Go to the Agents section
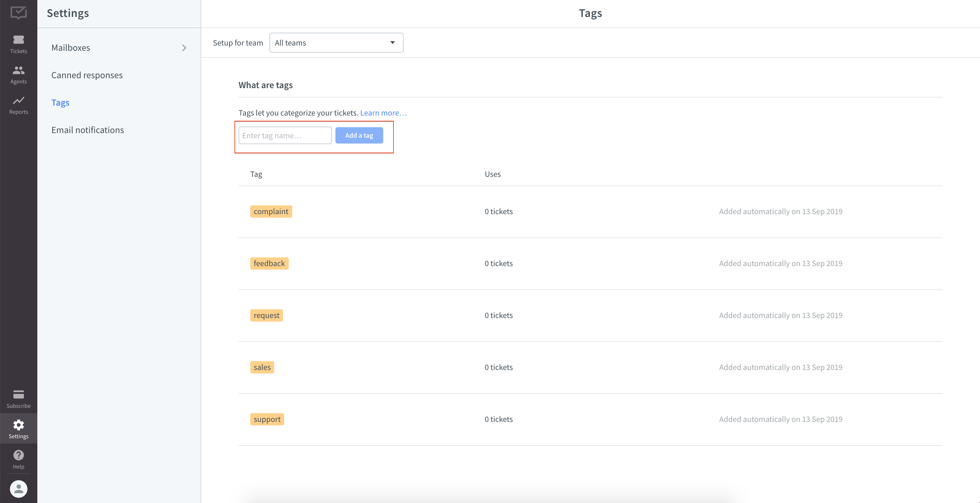980x503 pixels. (18, 75)
